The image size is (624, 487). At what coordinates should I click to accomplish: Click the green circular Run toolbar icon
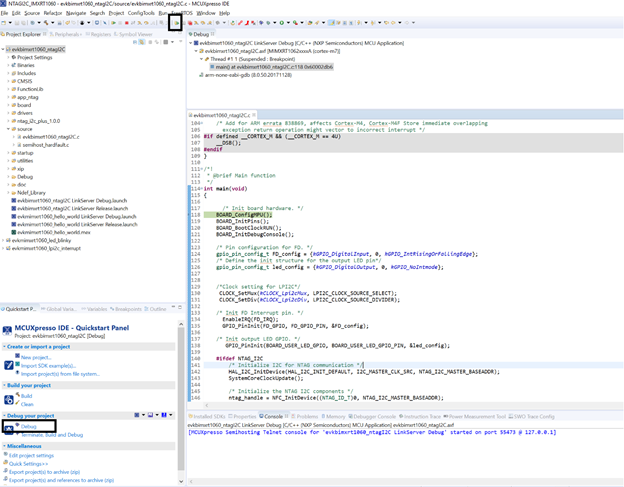(282, 23)
